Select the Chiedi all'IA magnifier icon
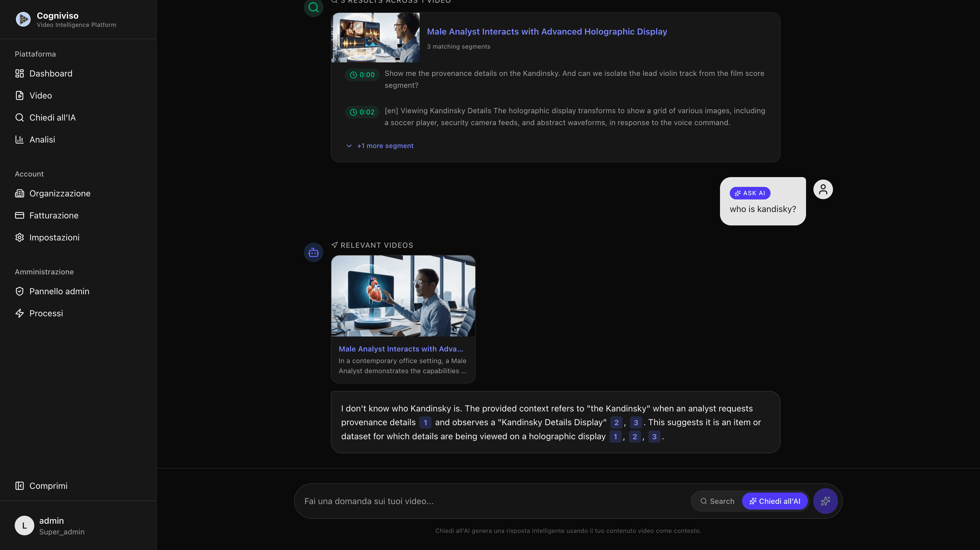The image size is (980, 550). [20, 117]
